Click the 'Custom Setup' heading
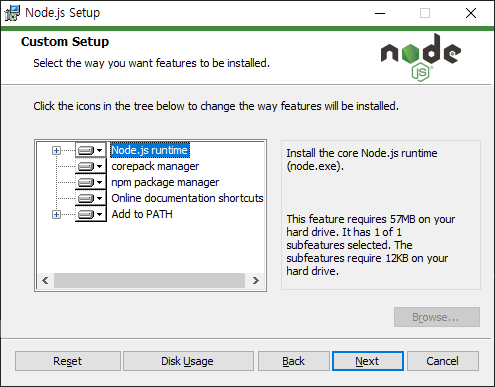 [65, 42]
